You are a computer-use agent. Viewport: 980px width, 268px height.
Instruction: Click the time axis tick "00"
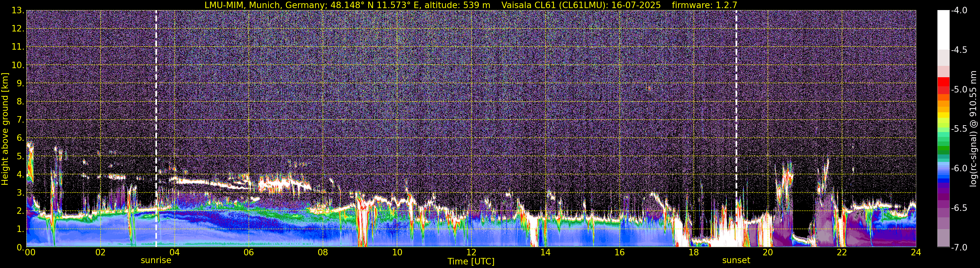(x=30, y=252)
